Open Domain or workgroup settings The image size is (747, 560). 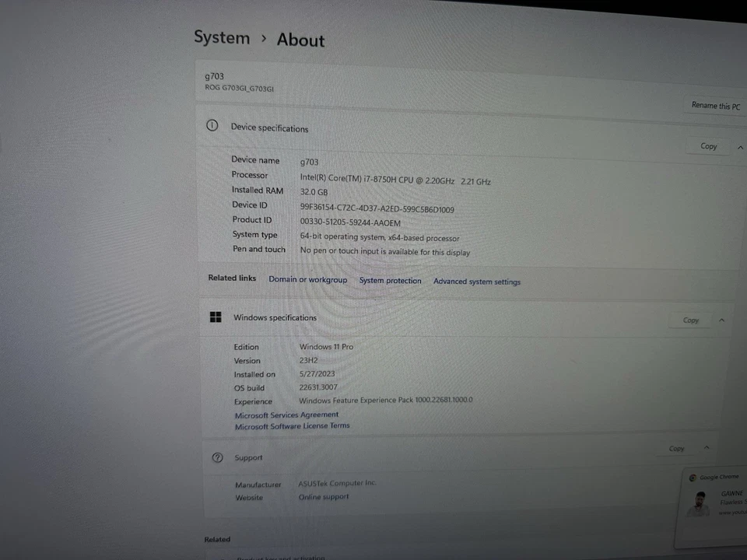click(308, 279)
